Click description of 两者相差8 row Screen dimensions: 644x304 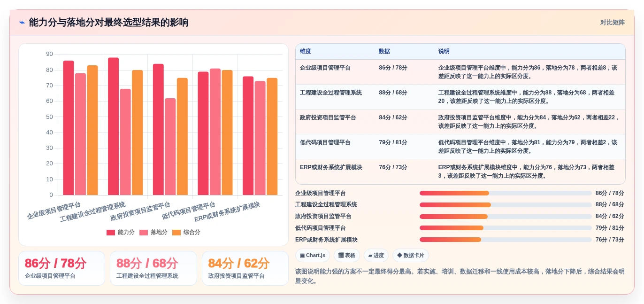528,72
